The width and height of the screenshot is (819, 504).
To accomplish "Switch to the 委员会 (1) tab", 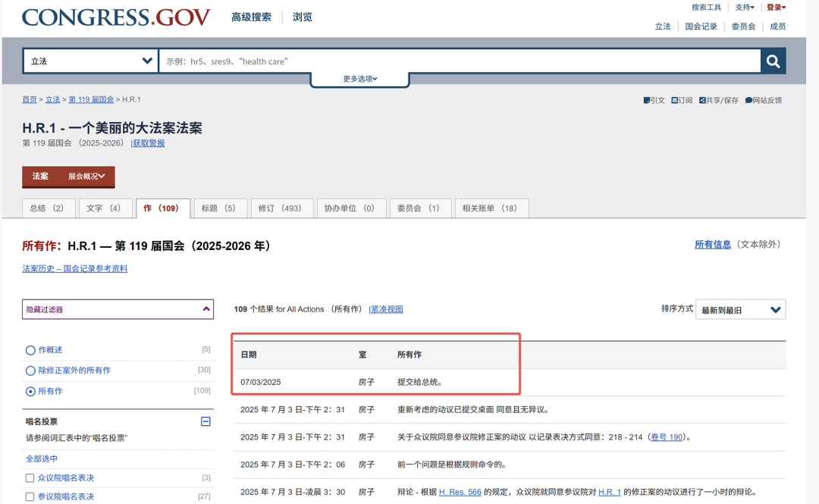I will click(420, 208).
